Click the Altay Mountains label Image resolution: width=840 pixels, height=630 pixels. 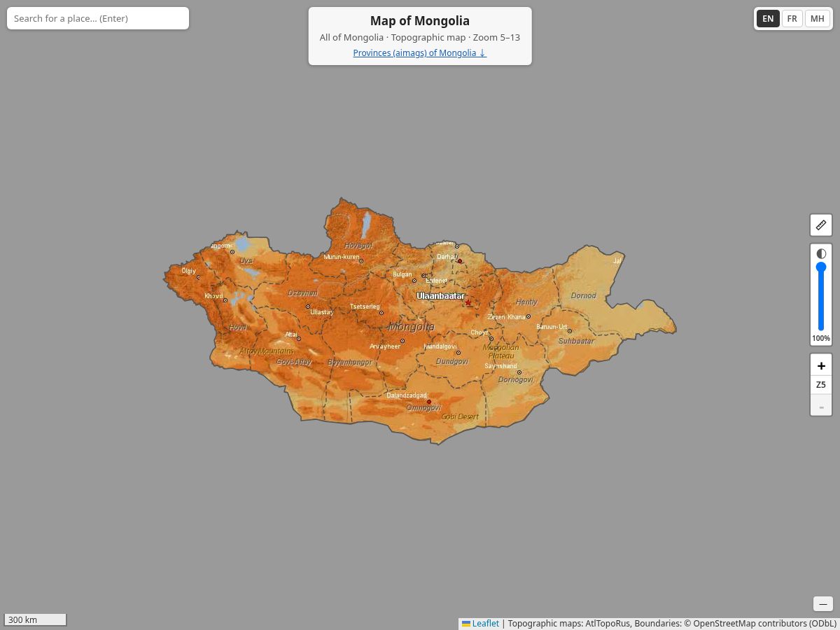pos(267,351)
